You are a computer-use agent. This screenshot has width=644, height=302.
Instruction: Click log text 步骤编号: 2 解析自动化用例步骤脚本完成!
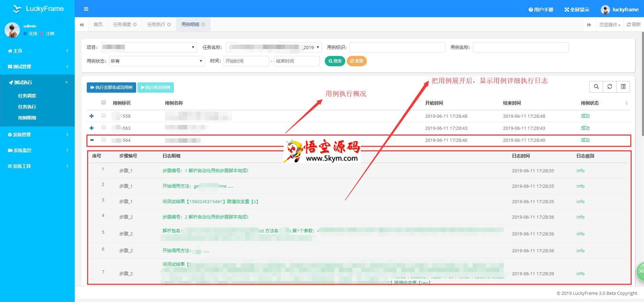(205, 217)
